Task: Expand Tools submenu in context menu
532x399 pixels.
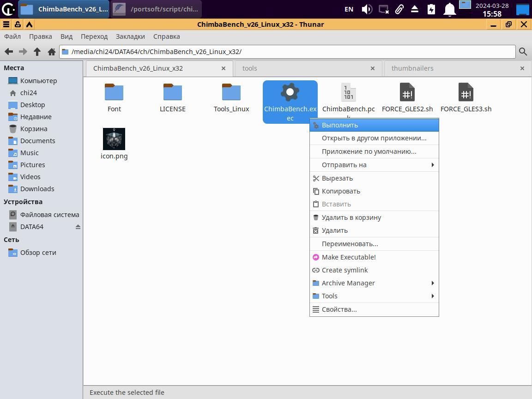Action: coord(374,296)
